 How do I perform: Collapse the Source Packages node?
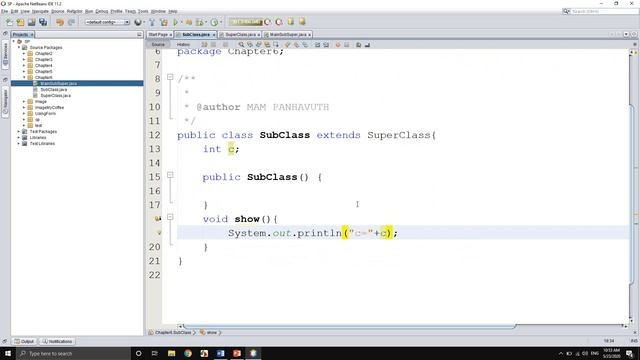(x=18, y=47)
